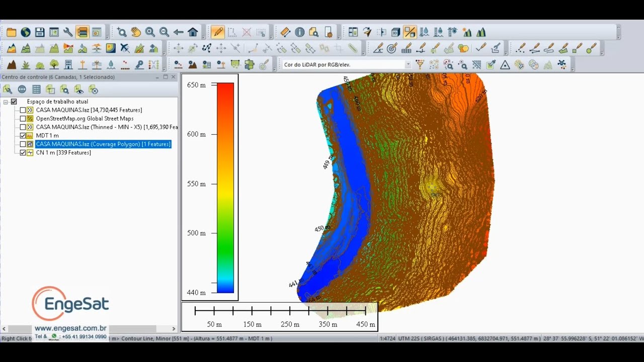Click the 440 m legend label

pos(196,293)
